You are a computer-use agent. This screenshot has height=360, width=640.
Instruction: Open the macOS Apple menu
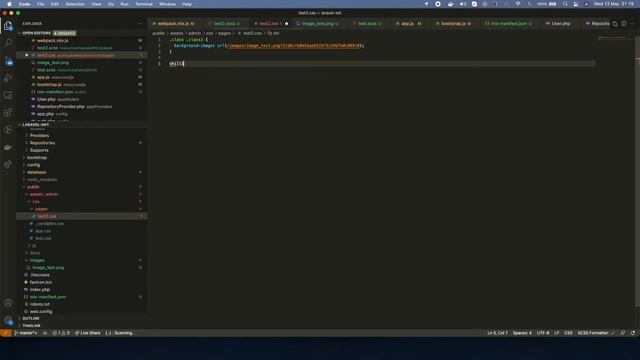click(9, 4)
